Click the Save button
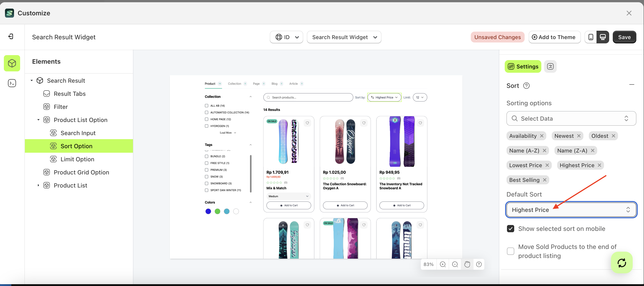Screen dimensions: 644x286 point(624,37)
